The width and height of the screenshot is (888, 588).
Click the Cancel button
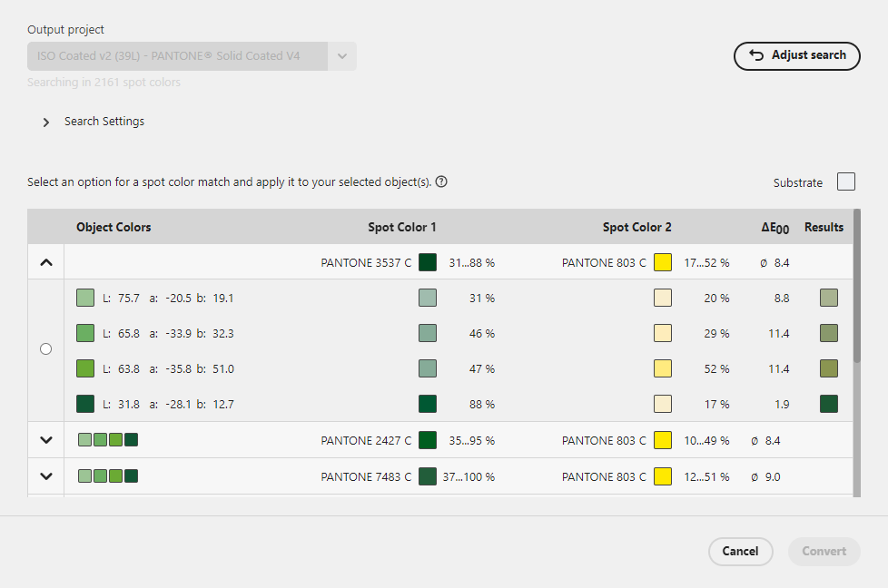741,551
